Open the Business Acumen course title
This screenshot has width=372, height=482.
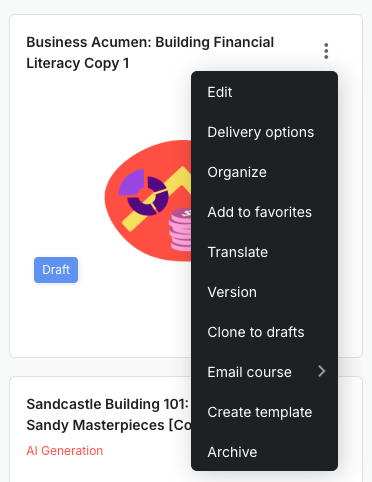[150, 53]
